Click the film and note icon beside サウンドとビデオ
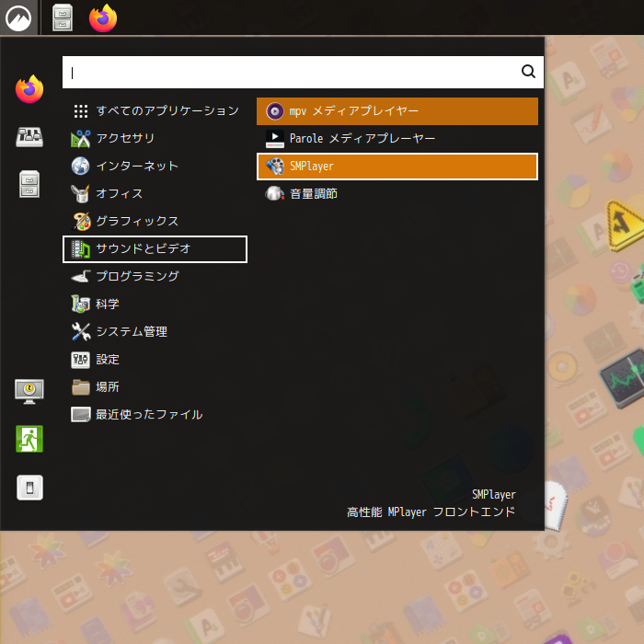 point(81,249)
